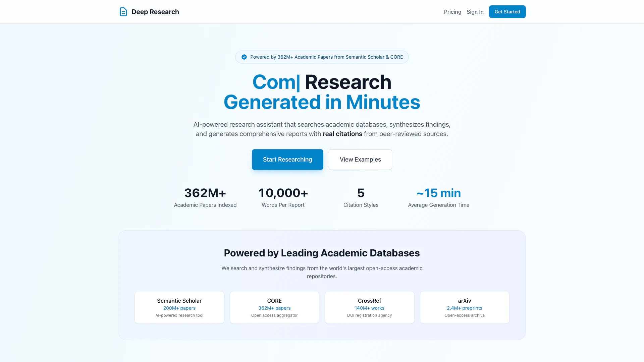The width and height of the screenshot is (644, 362).
Task: Open the Pricing page
Action: [x=452, y=12]
